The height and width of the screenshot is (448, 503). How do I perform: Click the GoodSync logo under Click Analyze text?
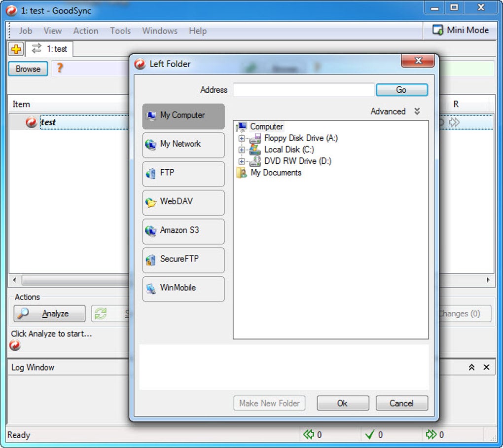(15, 345)
